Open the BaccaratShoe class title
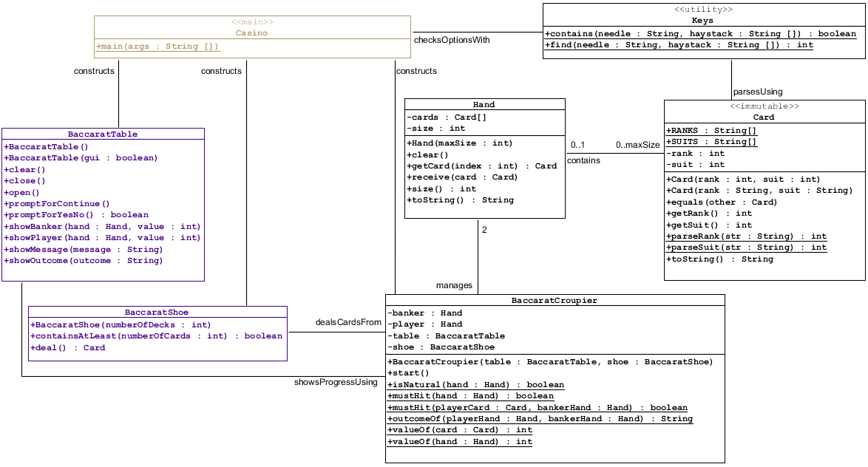Screen dimensions: 868x467 [157, 313]
